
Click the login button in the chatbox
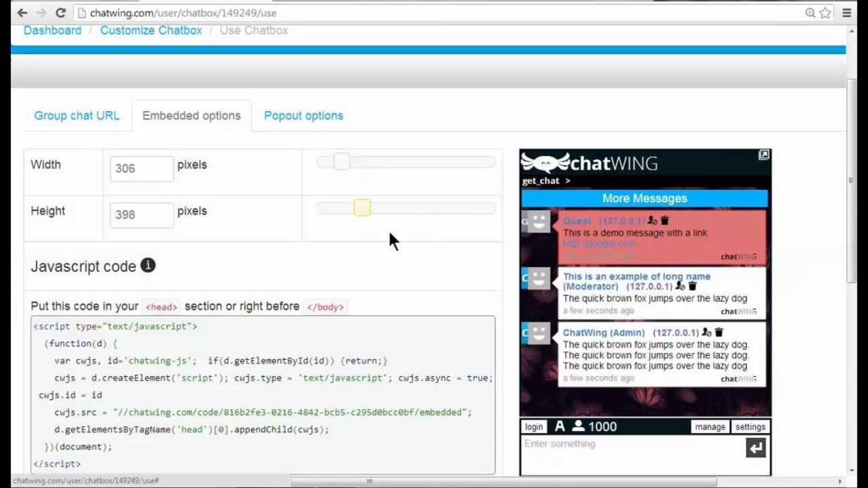point(534,427)
